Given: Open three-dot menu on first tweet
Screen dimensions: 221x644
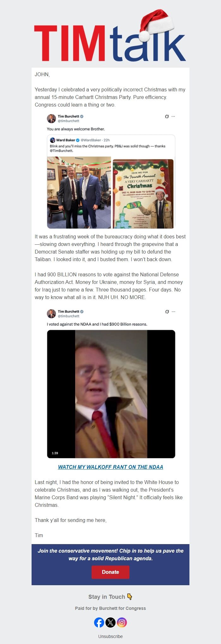Looking at the screenshot, I should click(173, 116).
